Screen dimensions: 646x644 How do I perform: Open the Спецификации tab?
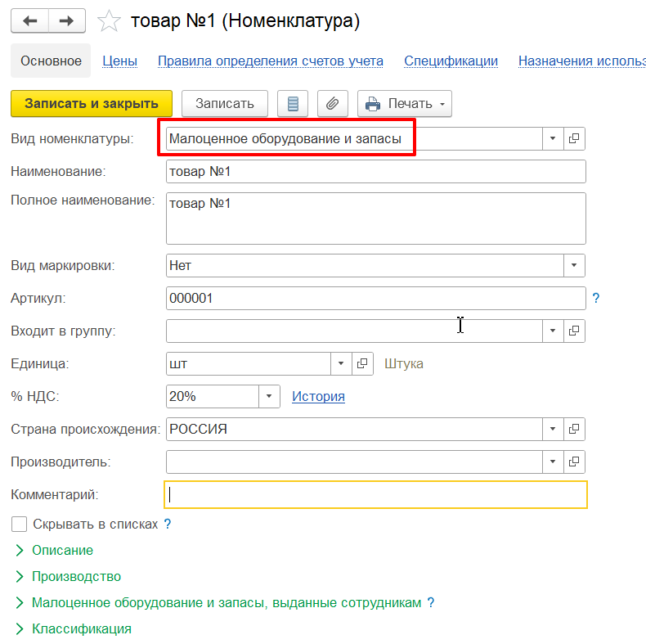(451, 61)
